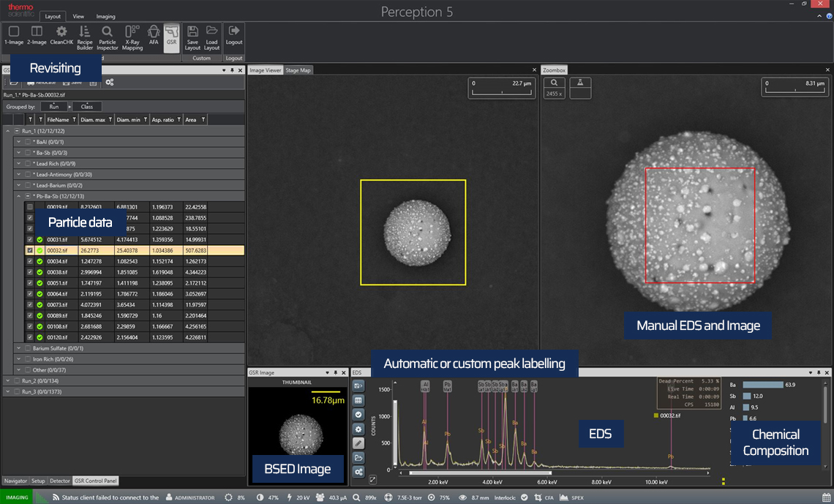This screenshot has height=504, width=834.
Task: Click the EDS expand chart icon
Action: (x=373, y=480)
